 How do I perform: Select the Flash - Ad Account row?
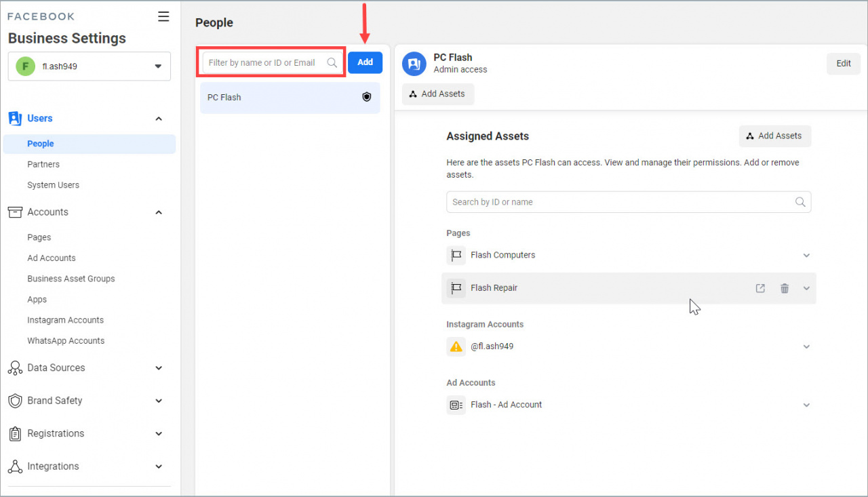click(629, 405)
